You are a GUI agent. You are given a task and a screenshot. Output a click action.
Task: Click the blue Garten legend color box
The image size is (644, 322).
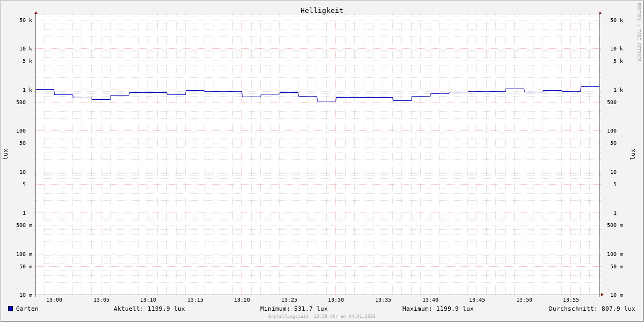click(10, 309)
